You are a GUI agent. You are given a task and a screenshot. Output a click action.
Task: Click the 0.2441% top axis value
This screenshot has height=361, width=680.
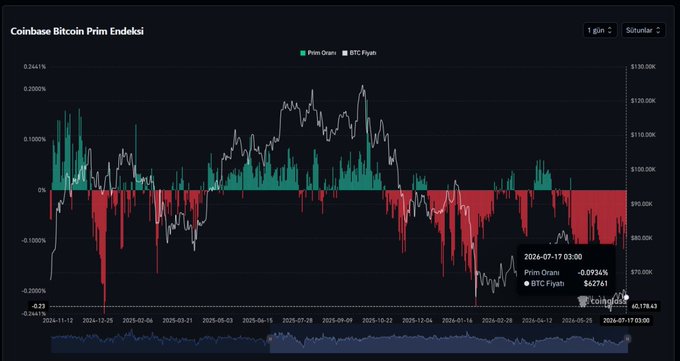[x=35, y=67]
